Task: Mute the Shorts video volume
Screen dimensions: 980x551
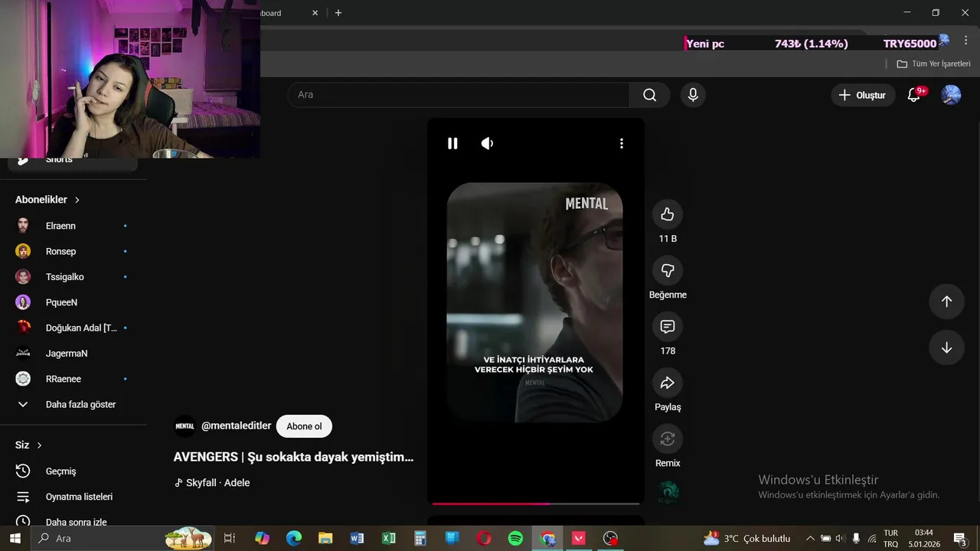Action: 487,143
